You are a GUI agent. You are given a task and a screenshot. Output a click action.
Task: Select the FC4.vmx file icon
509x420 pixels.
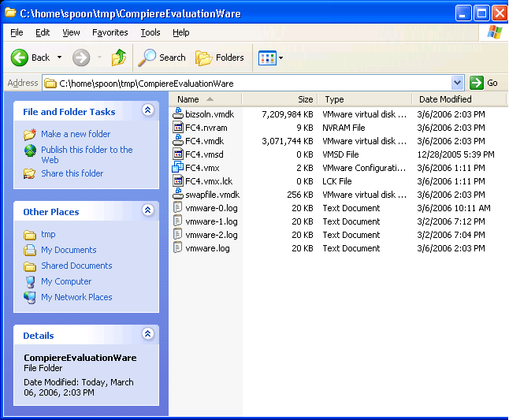click(178, 168)
